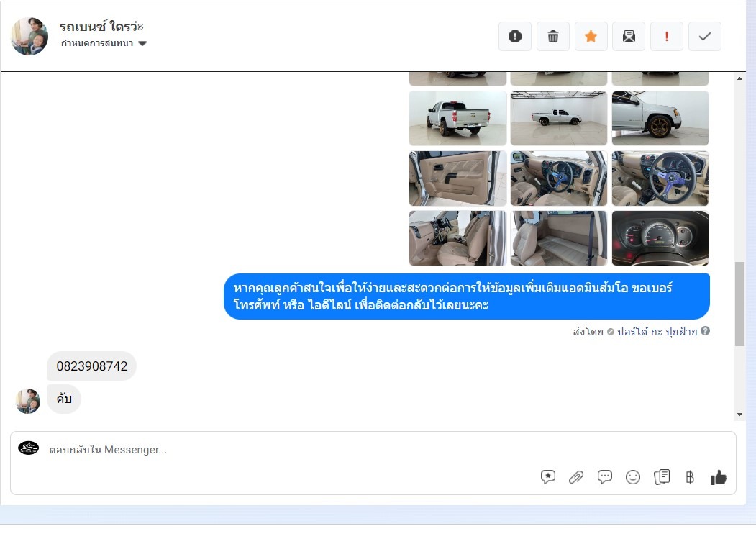Flag conversation with red exclamation icon

tap(667, 36)
